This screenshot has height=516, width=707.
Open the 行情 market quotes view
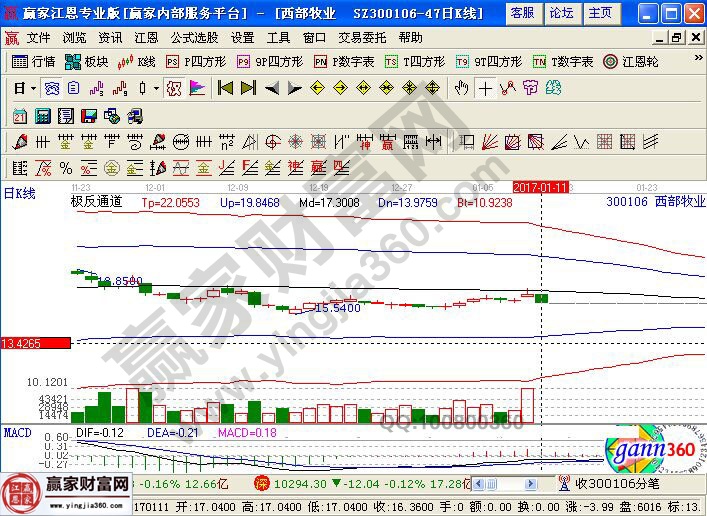coord(34,61)
